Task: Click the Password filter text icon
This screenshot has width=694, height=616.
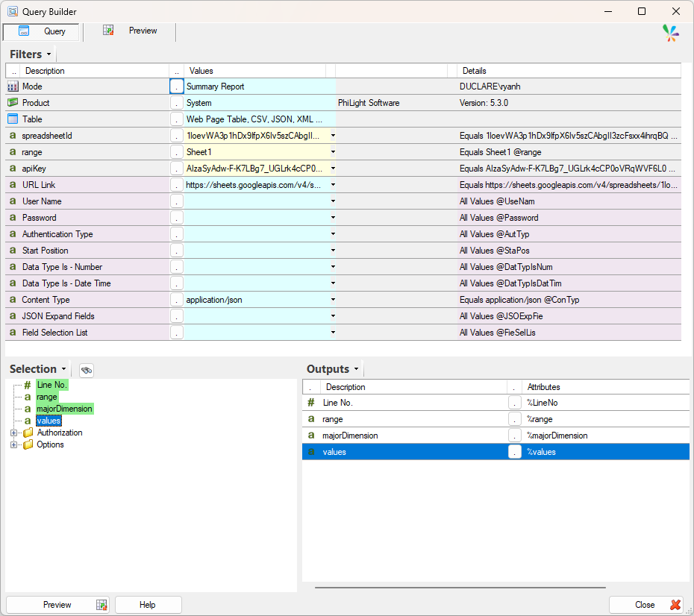Action: pos(13,218)
